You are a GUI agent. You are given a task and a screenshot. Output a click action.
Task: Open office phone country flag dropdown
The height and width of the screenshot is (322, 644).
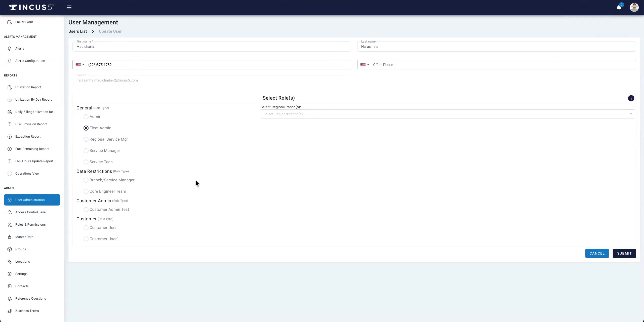tap(365, 65)
